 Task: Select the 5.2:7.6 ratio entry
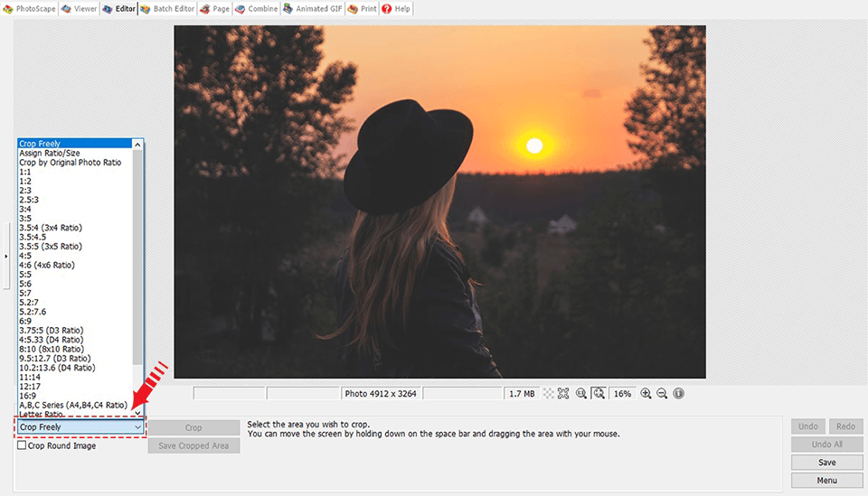click(x=75, y=312)
